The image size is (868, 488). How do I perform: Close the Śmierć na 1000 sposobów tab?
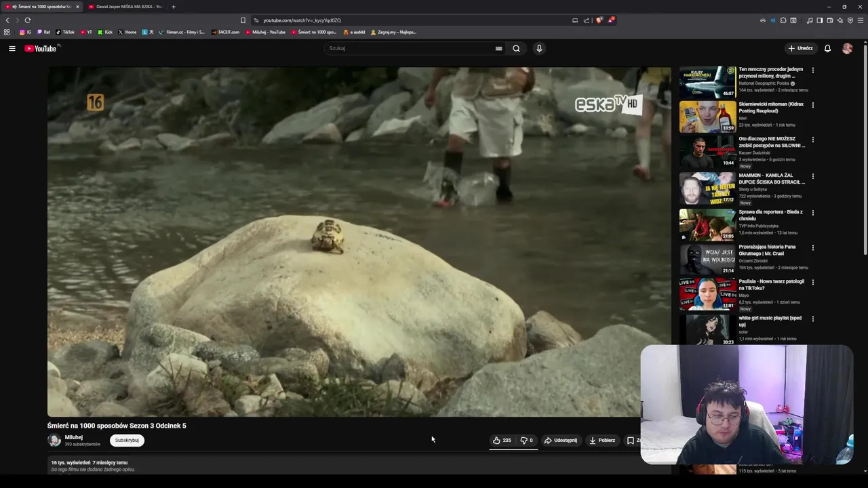point(77,7)
